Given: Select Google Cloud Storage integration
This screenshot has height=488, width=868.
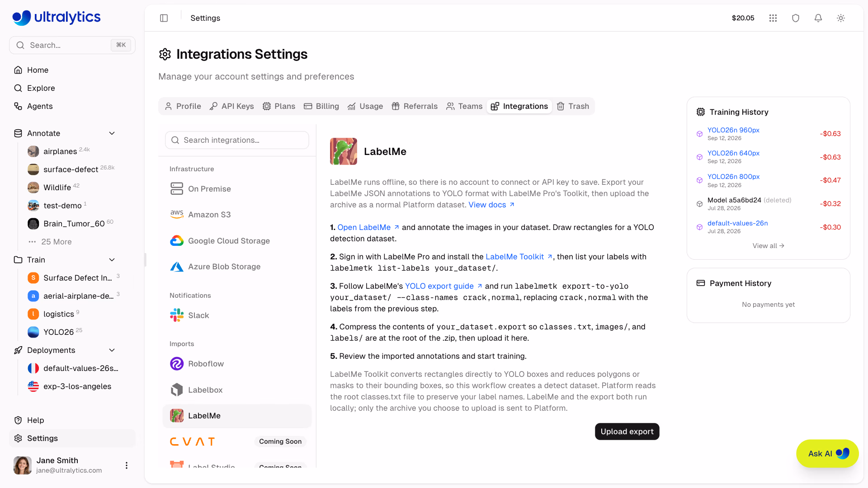Looking at the screenshot, I should (x=237, y=241).
